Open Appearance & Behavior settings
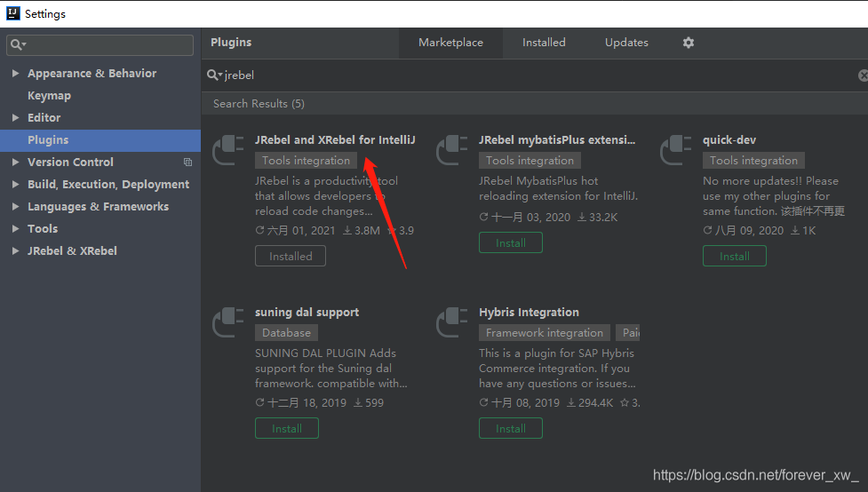The width and height of the screenshot is (868, 492). 92,74
